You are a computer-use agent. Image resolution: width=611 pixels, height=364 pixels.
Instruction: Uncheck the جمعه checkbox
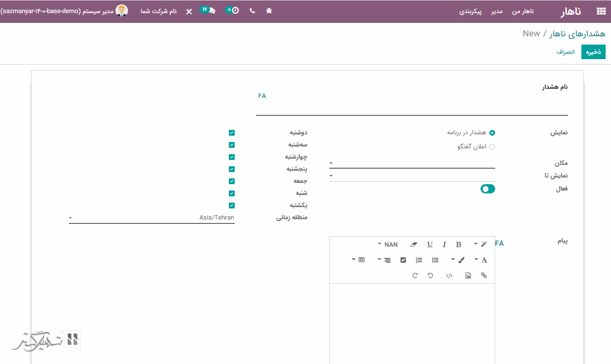click(x=232, y=181)
